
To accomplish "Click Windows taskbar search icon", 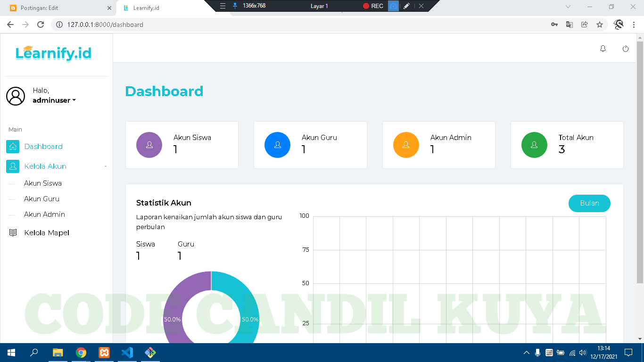I will click(34, 353).
